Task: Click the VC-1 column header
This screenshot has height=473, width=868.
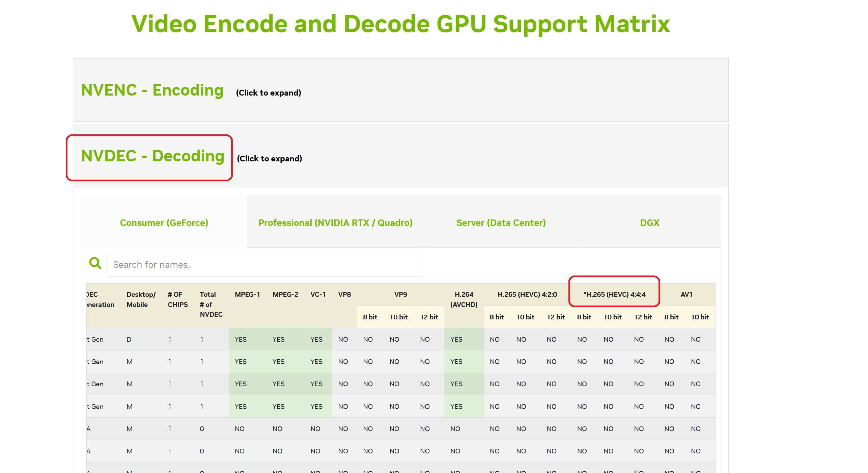Action: (318, 294)
